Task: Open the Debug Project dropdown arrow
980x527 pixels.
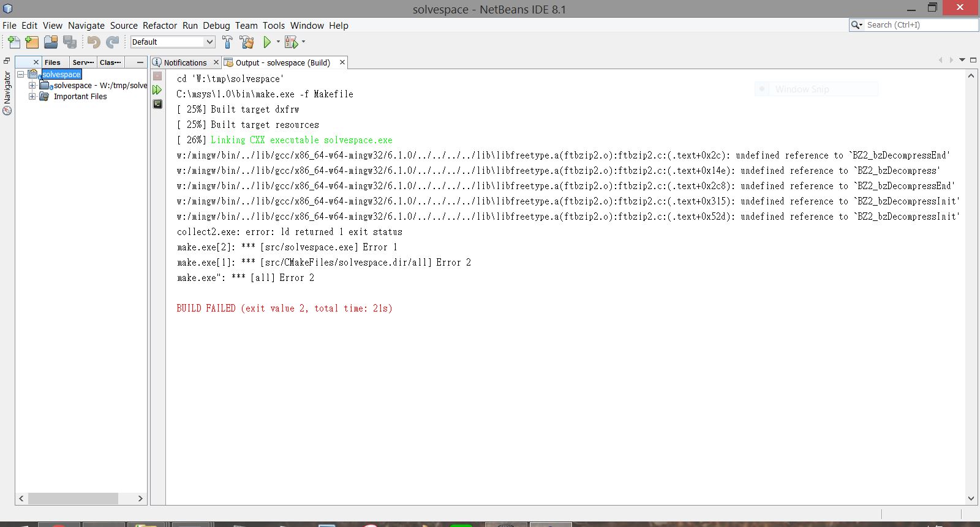Action: [303, 42]
